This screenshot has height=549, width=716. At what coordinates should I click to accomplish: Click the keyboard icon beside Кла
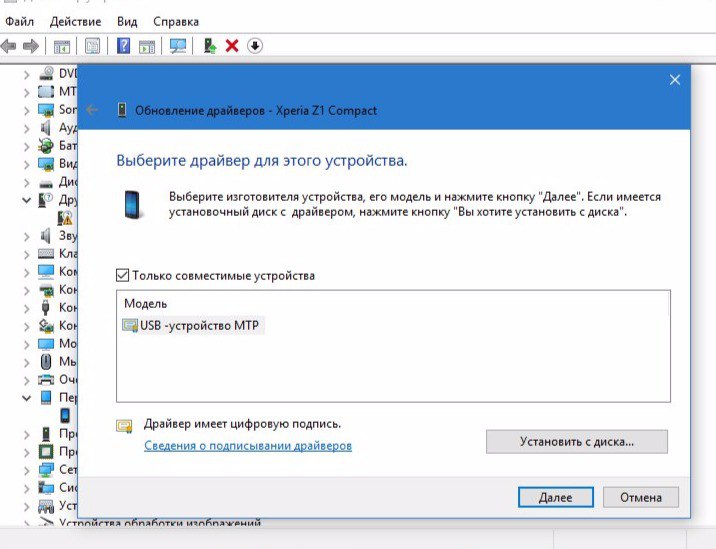pyautogui.click(x=46, y=253)
